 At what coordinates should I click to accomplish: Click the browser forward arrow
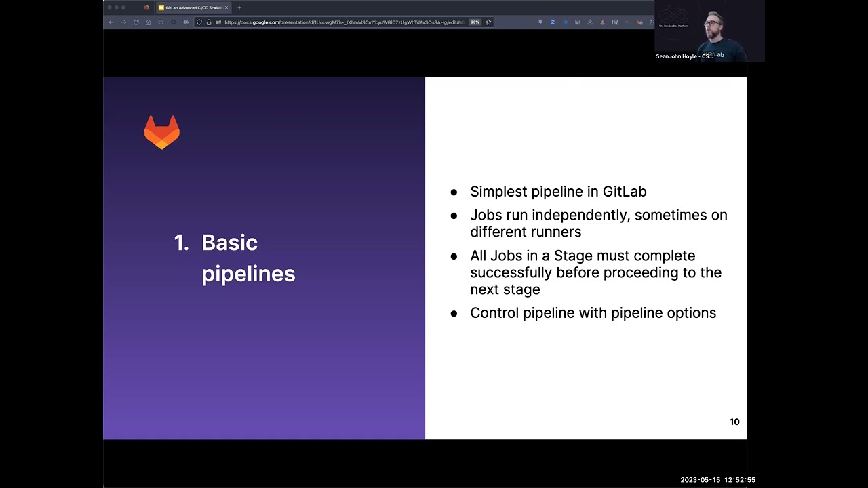click(123, 22)
